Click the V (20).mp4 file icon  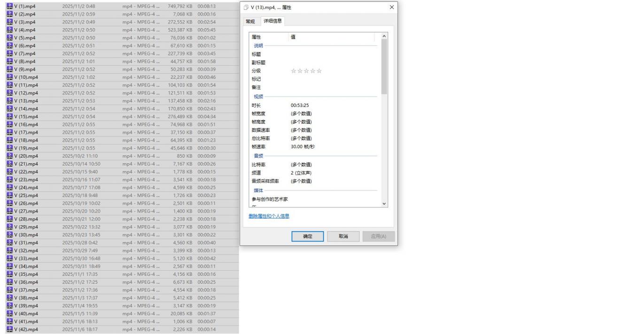(9, 156)
